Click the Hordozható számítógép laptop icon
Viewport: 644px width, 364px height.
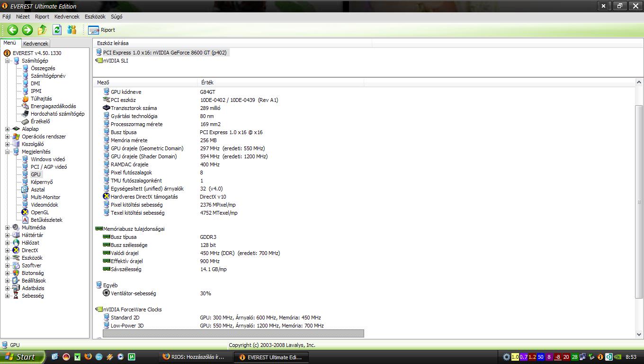click(x=25, y=114)
